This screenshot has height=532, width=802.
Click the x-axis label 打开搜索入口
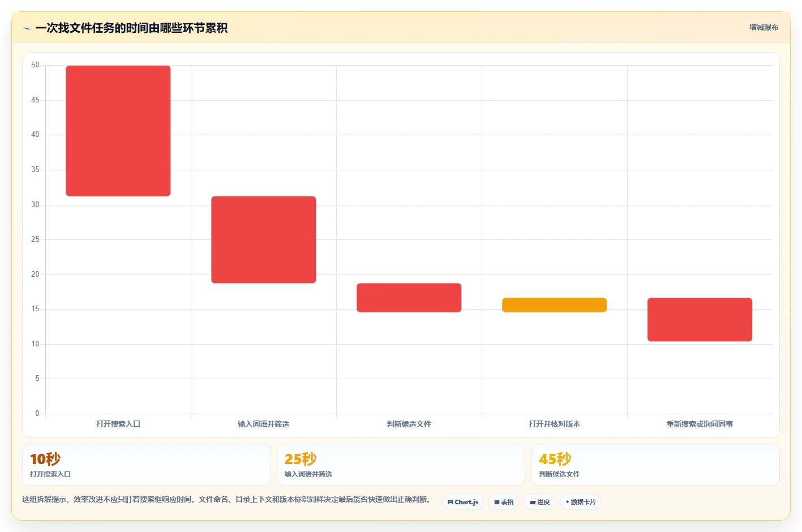tap(118, 424)
